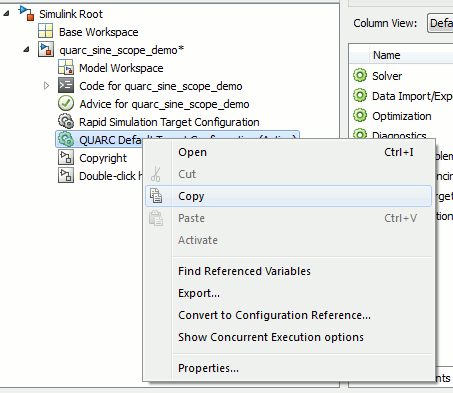Click the Simulink Root model icon
453x393 pixels.
26,13
